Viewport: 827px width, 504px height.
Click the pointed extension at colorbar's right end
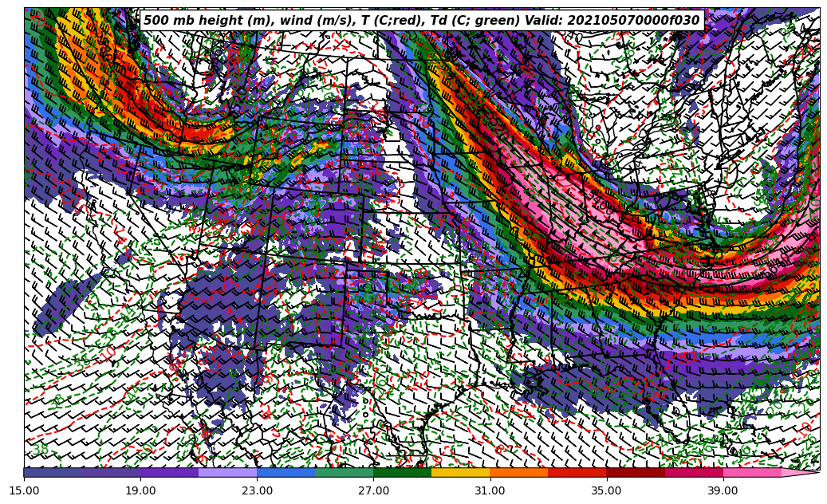(800, 472)
